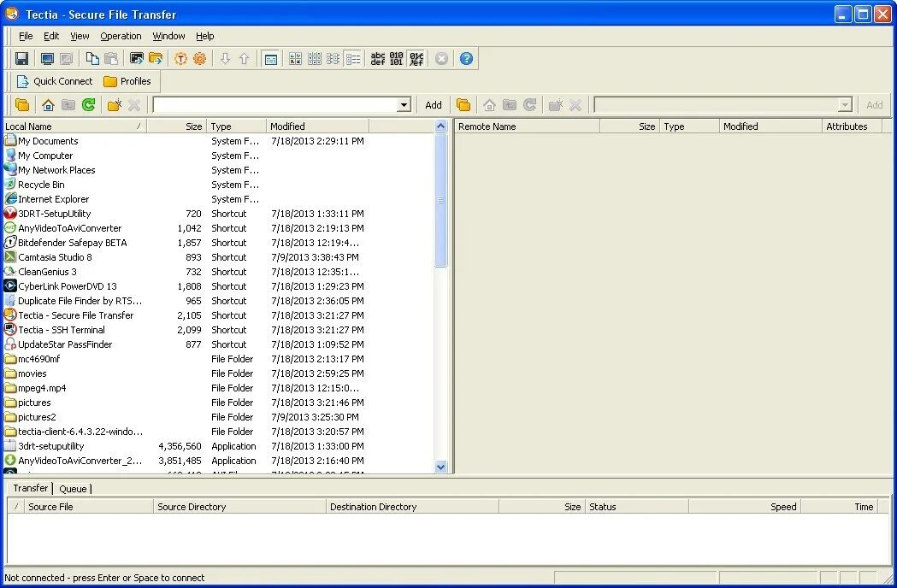
Task: Click local Add button
Action: point(433,104)
